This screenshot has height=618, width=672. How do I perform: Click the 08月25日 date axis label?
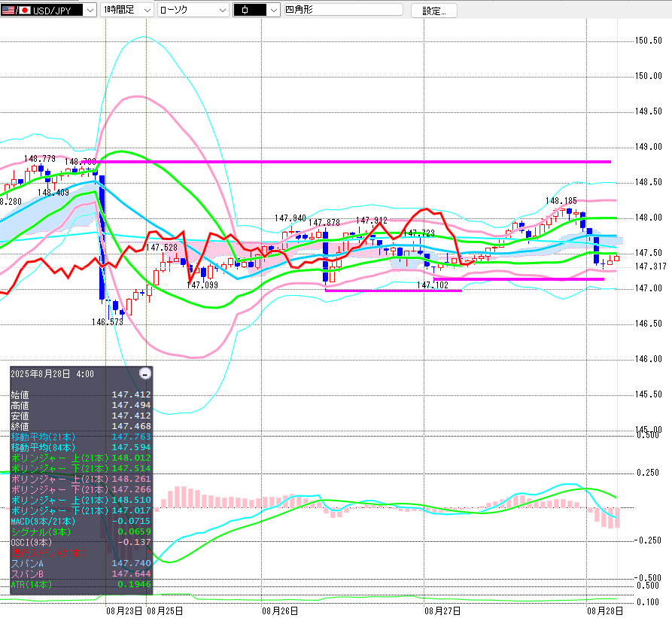coord(165,611)
